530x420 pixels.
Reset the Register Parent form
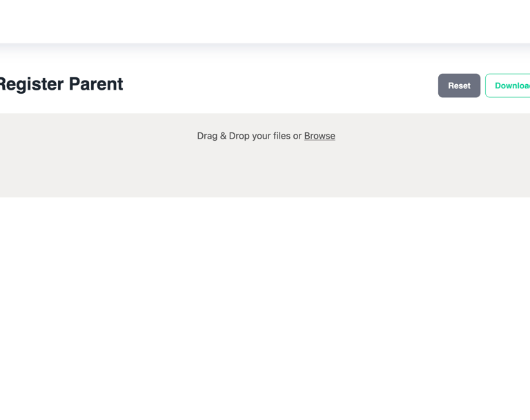click(x=459, y=86)
